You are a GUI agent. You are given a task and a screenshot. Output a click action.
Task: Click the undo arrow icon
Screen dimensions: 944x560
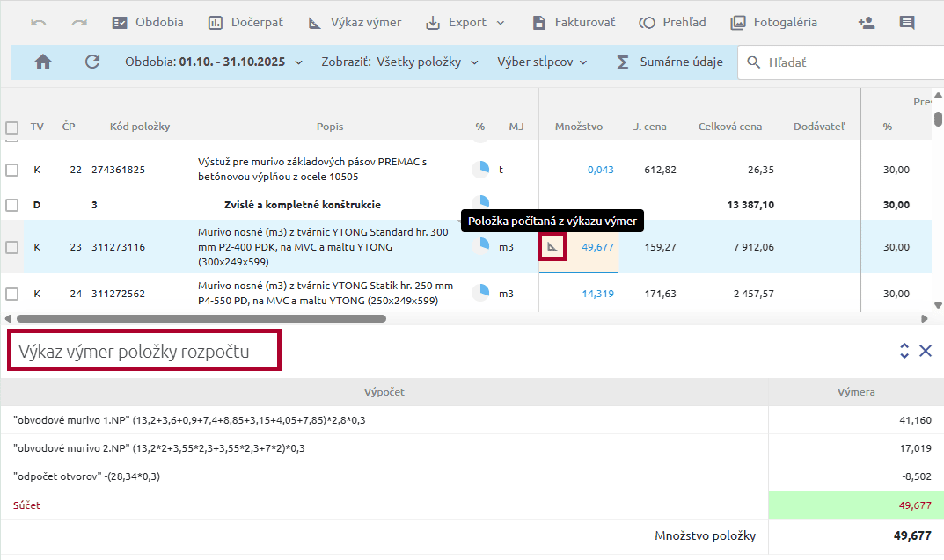coord(39,23)
